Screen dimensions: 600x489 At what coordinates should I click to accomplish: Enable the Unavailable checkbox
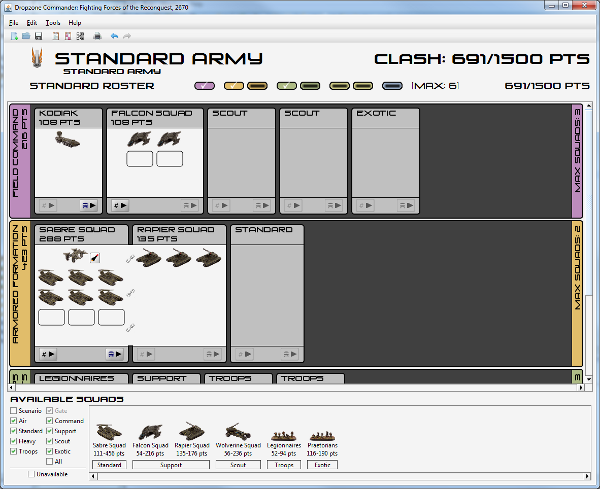pos(31,474)
